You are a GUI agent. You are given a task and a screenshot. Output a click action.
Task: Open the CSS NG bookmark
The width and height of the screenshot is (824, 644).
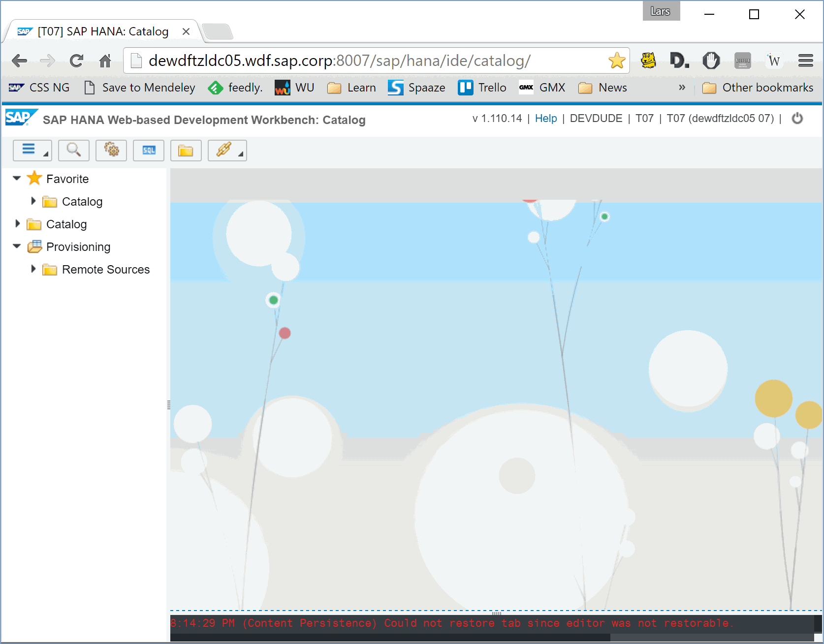pos(39,88)
